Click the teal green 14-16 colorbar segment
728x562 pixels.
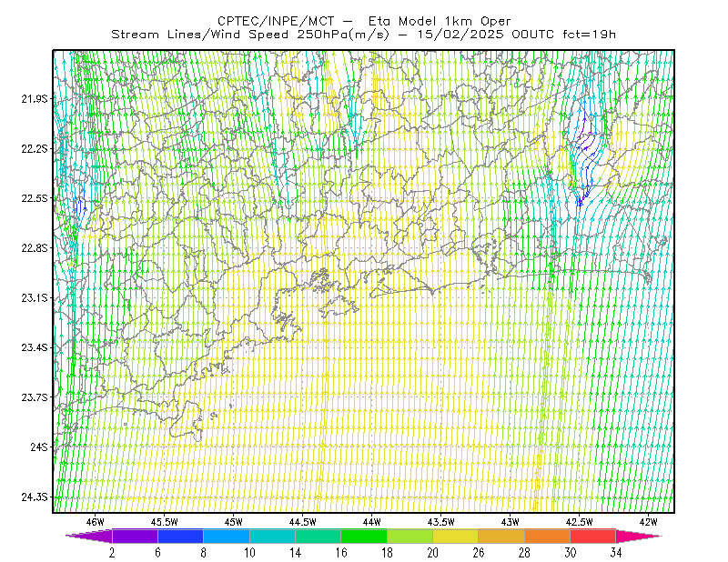pos(318,536)
